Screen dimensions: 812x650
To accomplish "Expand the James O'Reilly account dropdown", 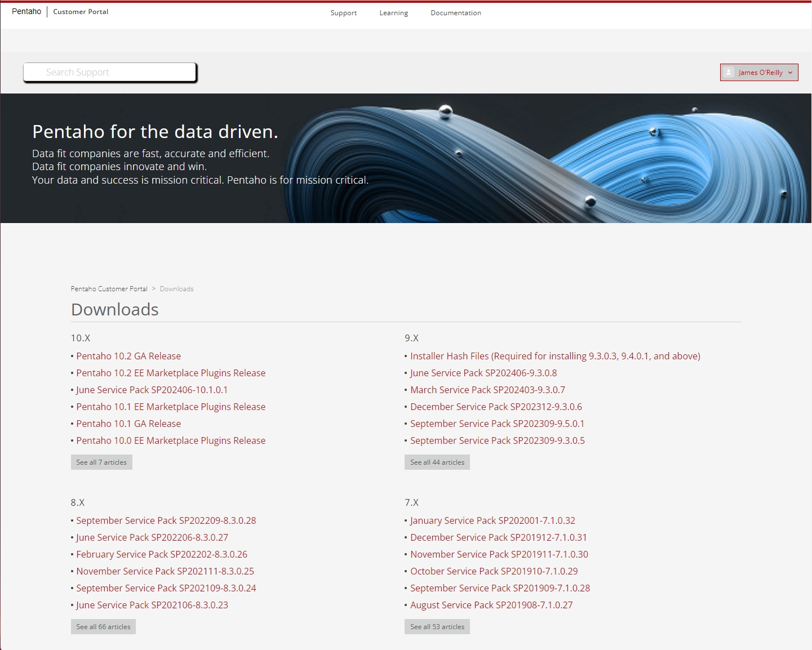I will tap(790, 73).
